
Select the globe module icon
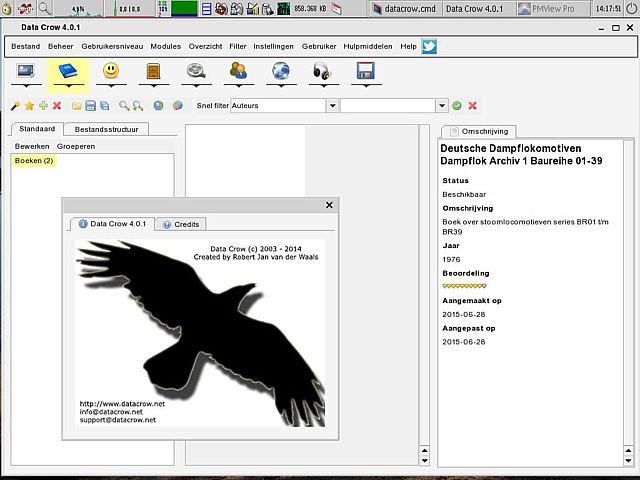coord(281,72)
